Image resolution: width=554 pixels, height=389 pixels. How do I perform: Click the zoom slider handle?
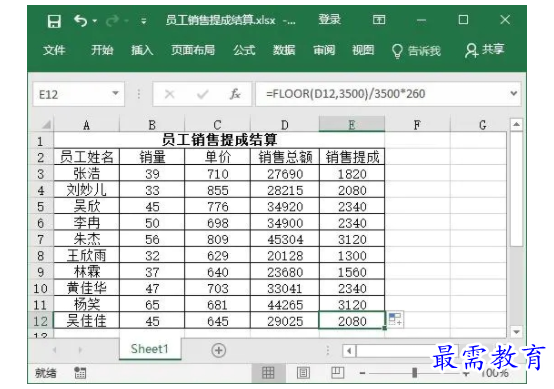coord(414,372)
